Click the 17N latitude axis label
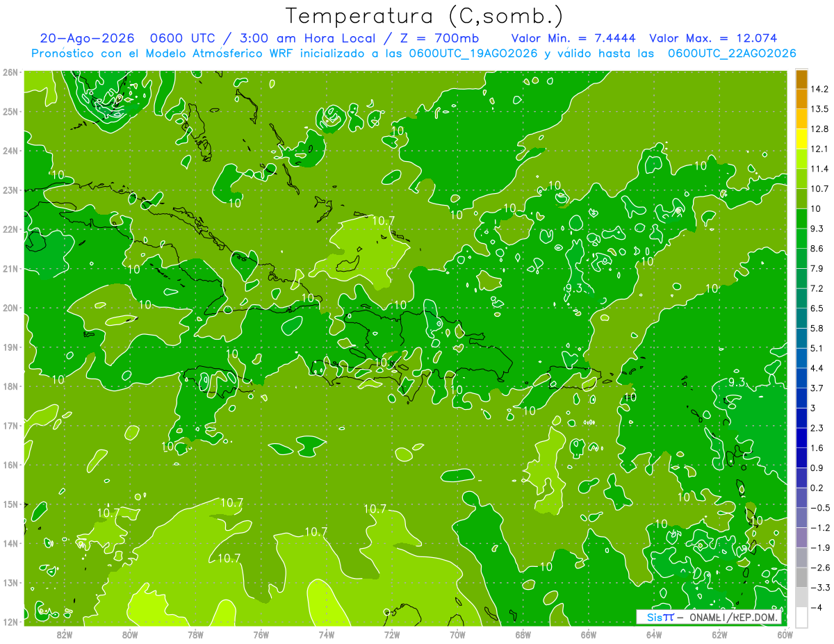834x644 pixels. pos(10,426)
